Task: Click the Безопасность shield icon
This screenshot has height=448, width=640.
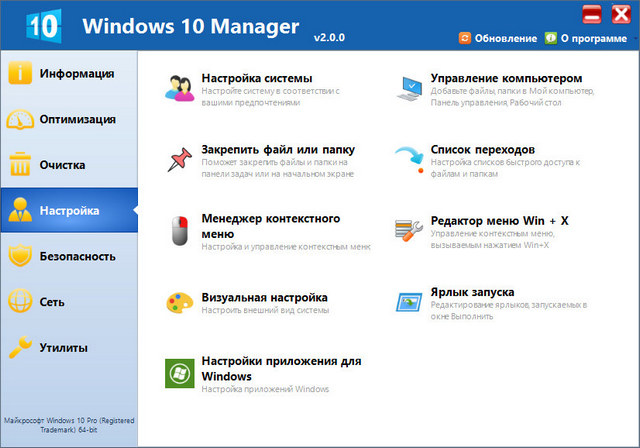Action: point(20,255)
